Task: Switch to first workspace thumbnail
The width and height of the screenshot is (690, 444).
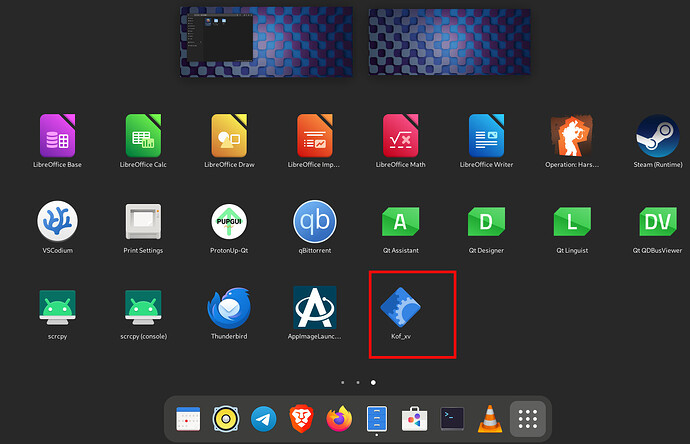Action: pos(266,42)
